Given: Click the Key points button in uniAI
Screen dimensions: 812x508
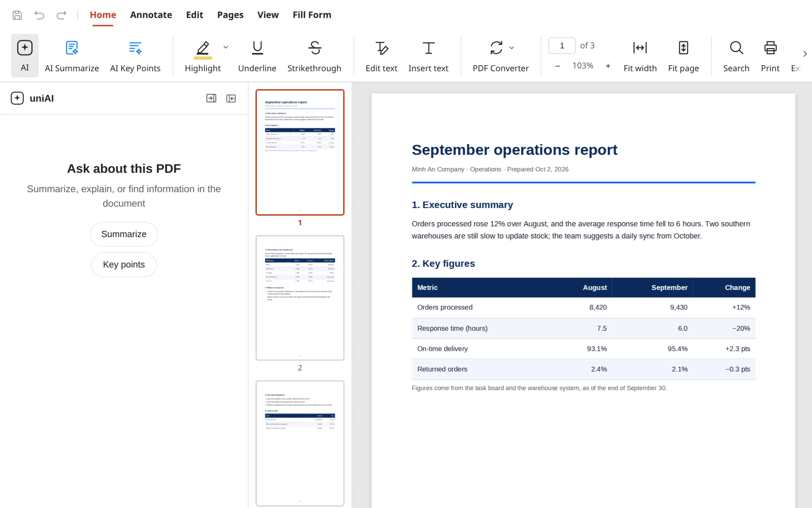Looking at the screenshot, I should pyautogui.click(x=124, y=264).
